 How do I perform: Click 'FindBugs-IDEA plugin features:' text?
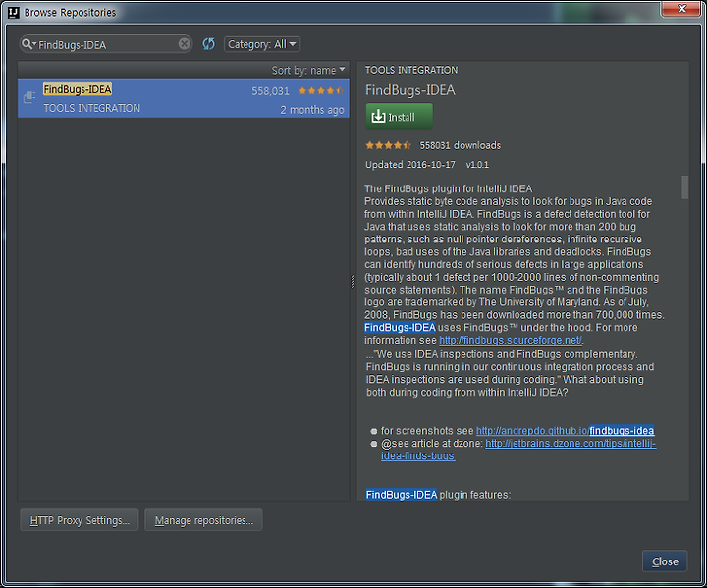click(438, 495)
